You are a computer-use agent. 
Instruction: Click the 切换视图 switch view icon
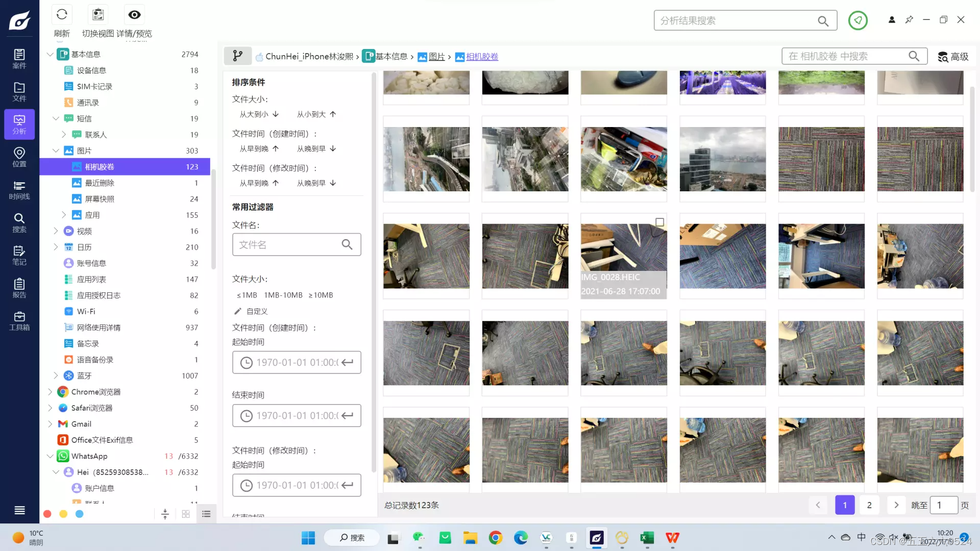pyautogui.click(x=98, y=15)
